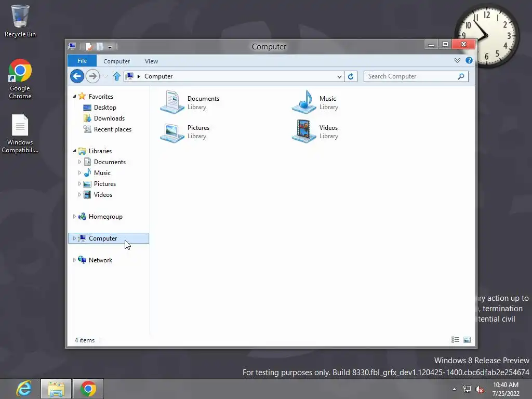
Task: Open the Computer ribbon tab
Action: 116,61
